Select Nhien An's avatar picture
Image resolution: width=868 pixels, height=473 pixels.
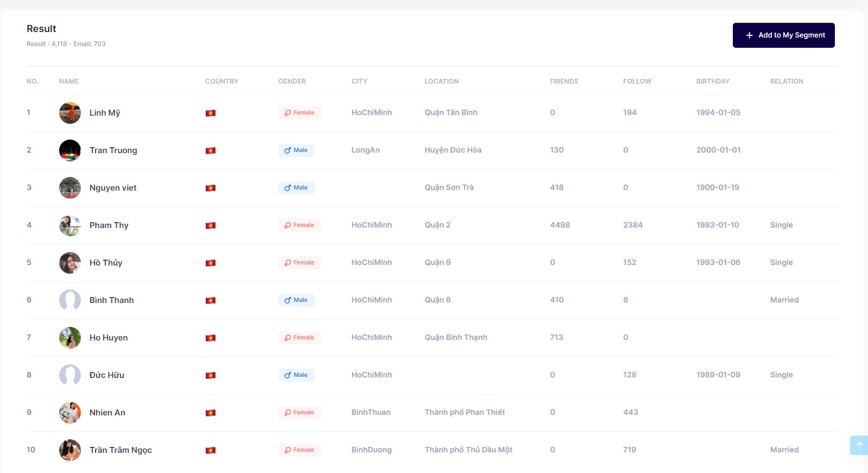click(70, 413)
